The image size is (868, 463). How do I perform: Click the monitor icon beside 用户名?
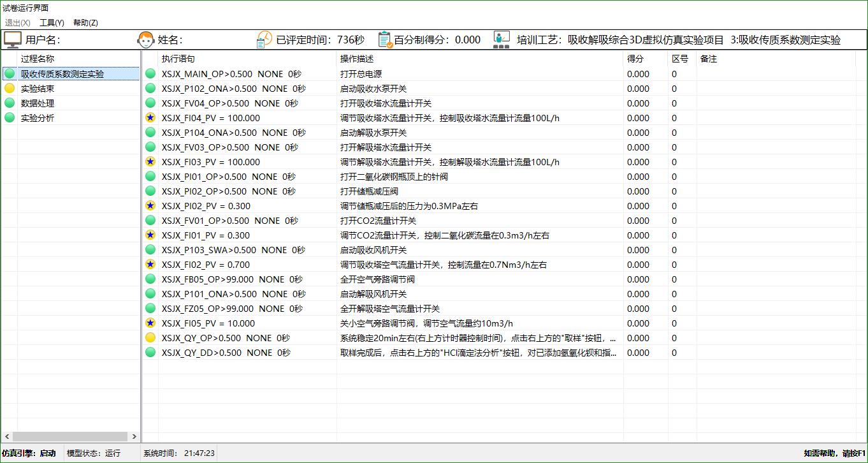[13, 39]
